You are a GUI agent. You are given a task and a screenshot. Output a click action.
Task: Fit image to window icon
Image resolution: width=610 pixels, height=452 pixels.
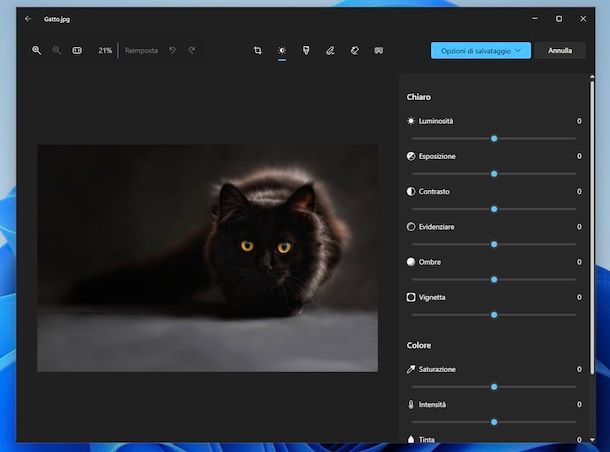(77, 50)
